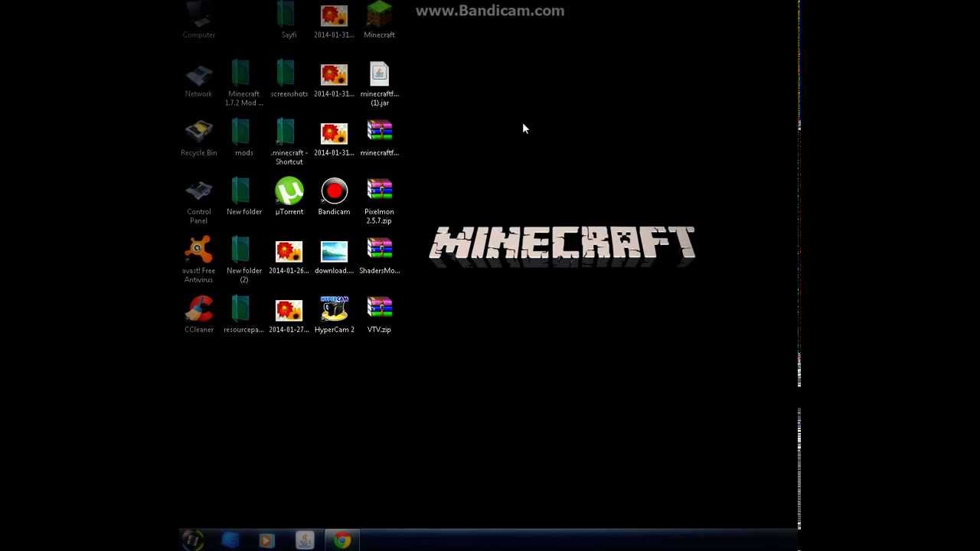Open HyperCam 2 shortcut
The height and width of the screenshot is (551, 980).
334,315
